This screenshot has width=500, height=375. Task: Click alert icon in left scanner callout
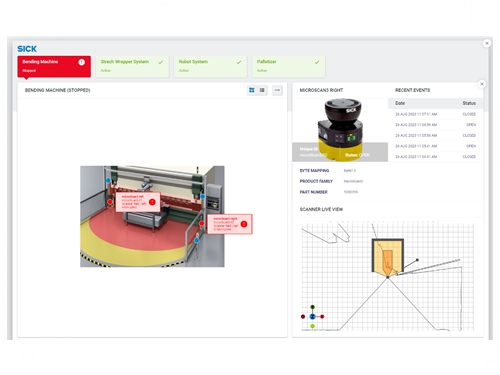[152, 202]
